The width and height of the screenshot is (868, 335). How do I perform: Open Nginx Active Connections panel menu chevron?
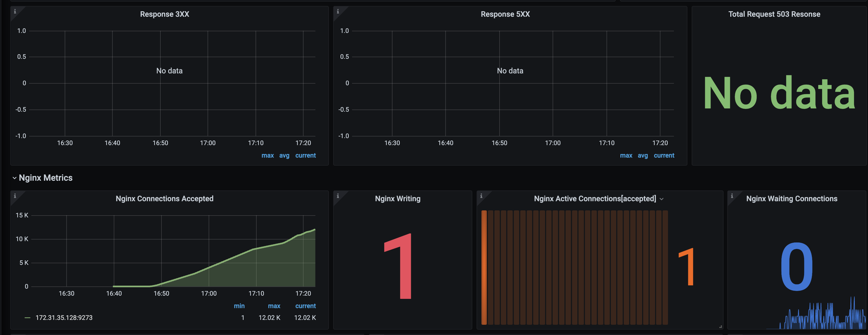(662, 199)
